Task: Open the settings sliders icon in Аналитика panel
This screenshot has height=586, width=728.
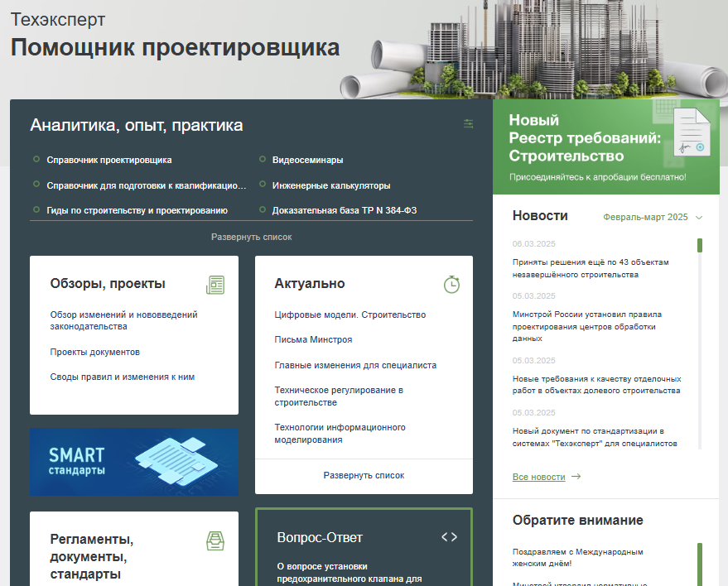Action: tap(468, 123)
